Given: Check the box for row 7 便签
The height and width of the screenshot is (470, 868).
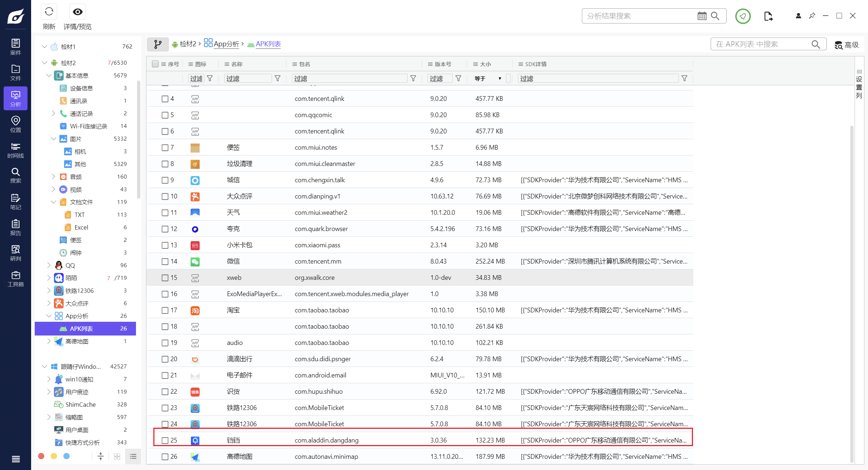Looking at the screenshot, I should click(165, 148).
